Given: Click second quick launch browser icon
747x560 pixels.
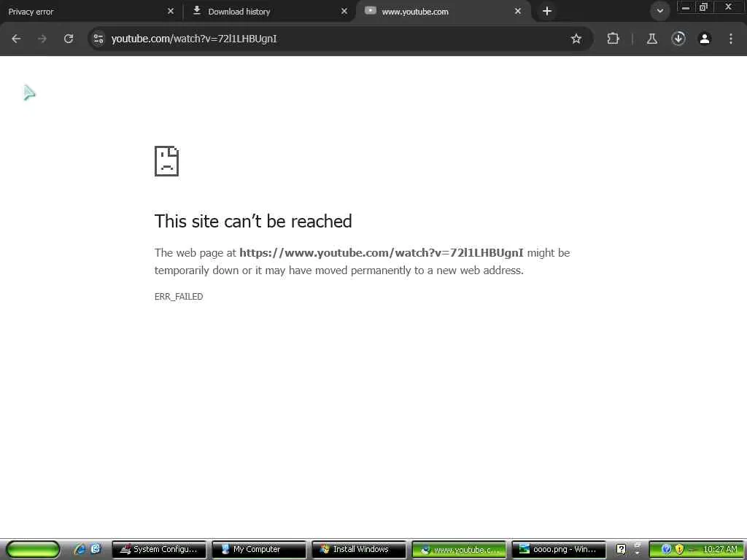Looking at the screenshot, I should click(x=96, y=549).
